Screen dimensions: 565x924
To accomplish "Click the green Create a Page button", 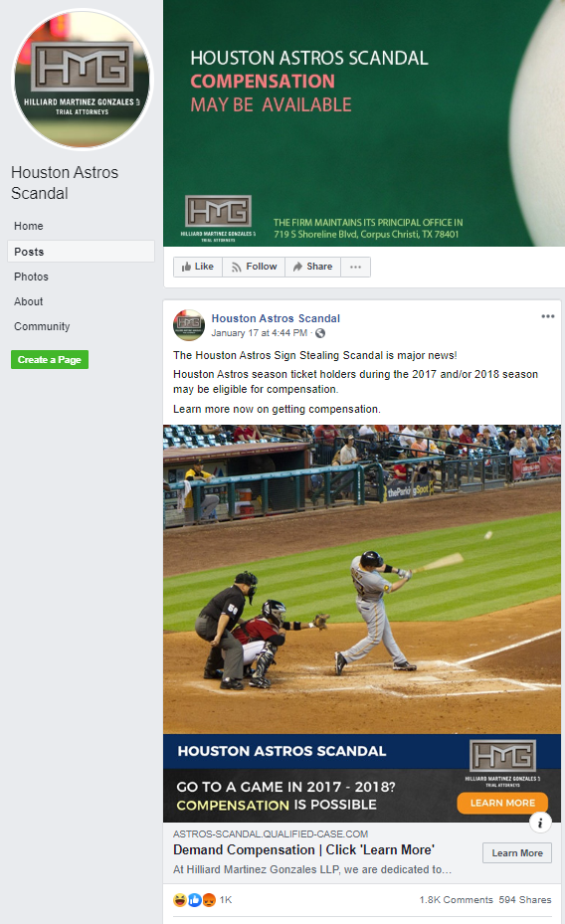I will click(x=50, y=359).
